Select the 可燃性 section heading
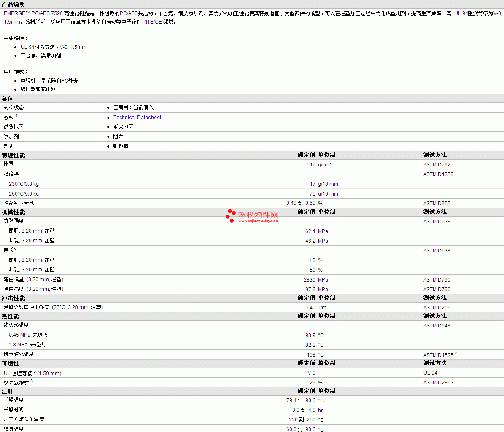This screenshot has width=504, height=432. pyautogui.click(x=10, y=363)
